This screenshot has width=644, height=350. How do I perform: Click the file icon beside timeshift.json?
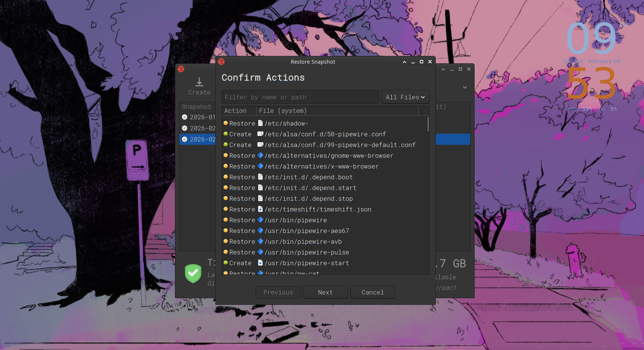(260, 209)
